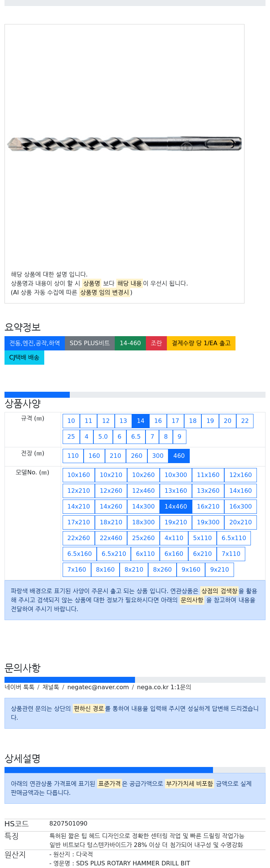Select the highlighted 14x460 model

176,507
